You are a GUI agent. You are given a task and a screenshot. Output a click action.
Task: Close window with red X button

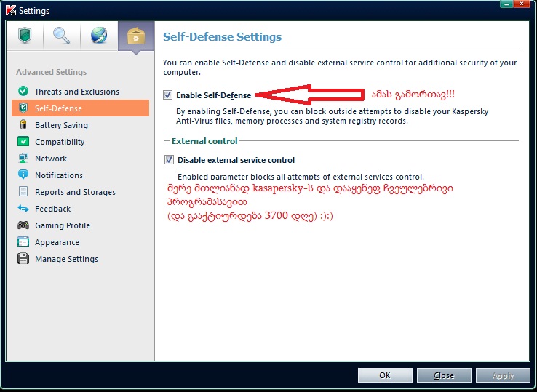[522, 4]
